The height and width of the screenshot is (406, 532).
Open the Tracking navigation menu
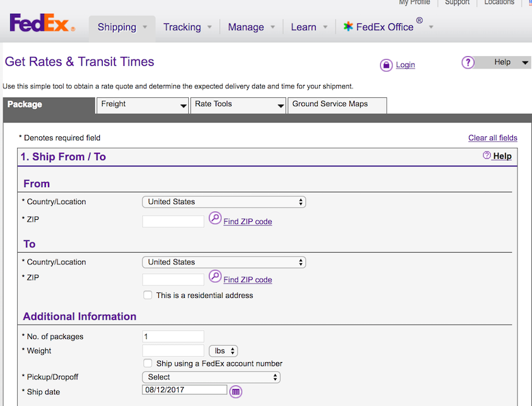[x=188, y=27]
